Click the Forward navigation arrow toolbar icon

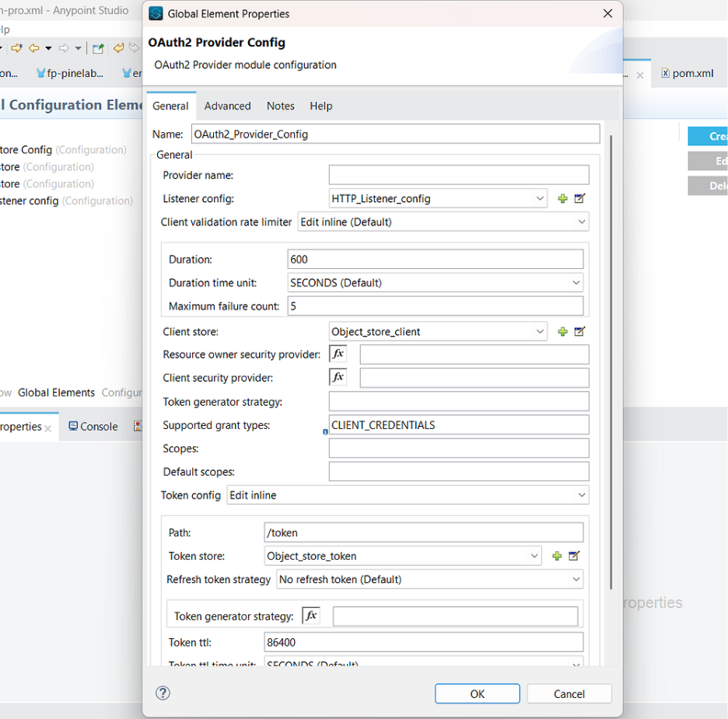pyautogui.click(x=62, y=48)
